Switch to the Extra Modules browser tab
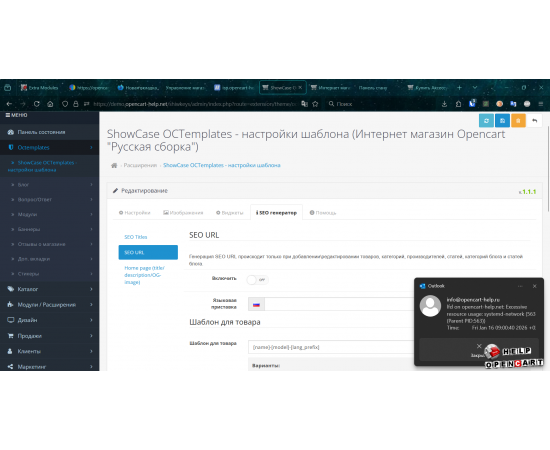This screenshot has height=450, width=550. click(x=39, y=88)
